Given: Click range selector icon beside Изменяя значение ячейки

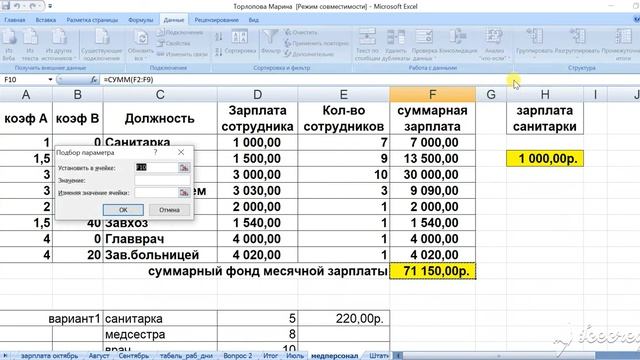Looking at the screenshot, I should click(184, 192).
